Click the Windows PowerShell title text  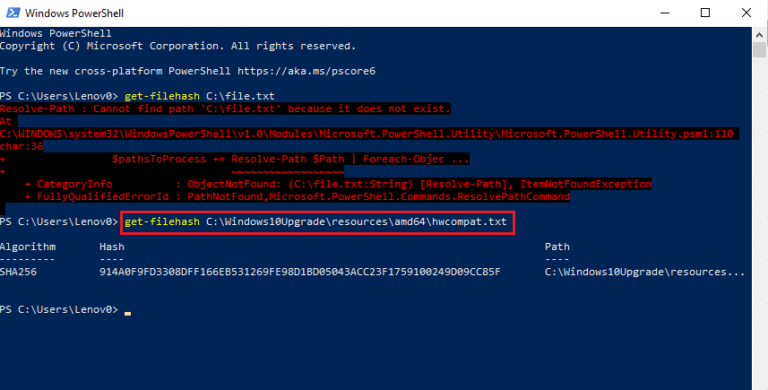click(74, 13)
